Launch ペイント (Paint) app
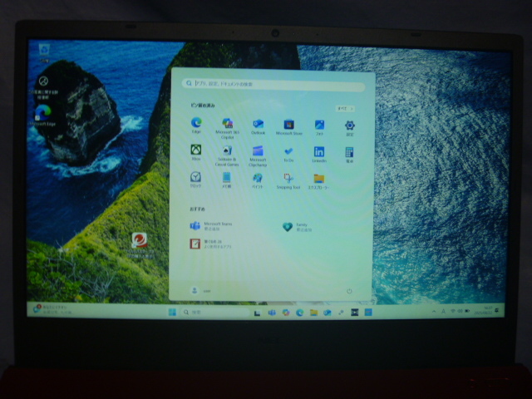Image resolution: width=532 pixels, height=399 pixels. coord(257,180)
